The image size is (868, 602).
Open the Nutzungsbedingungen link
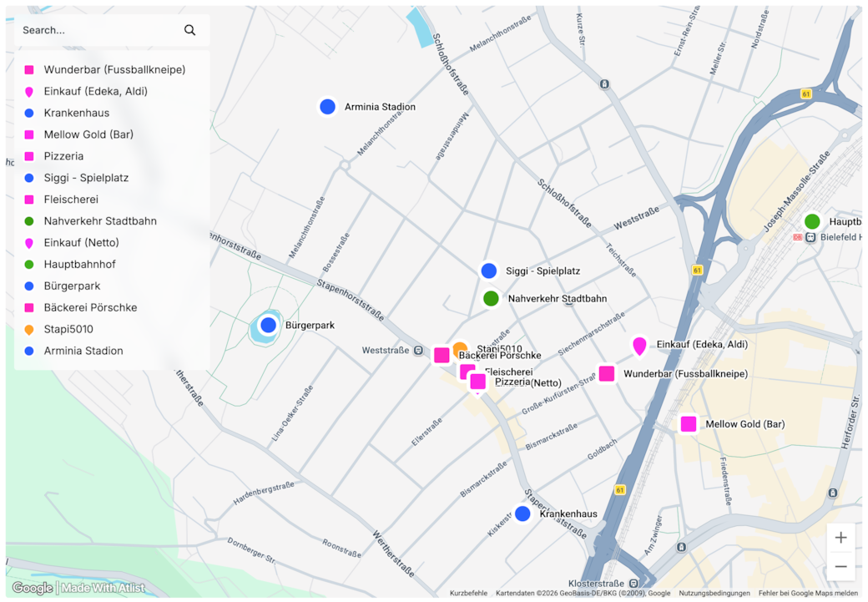click(714, 593)
